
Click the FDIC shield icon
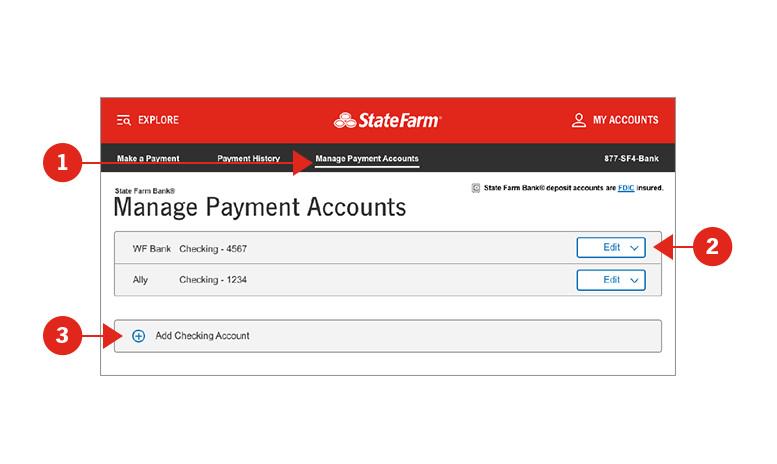click(476, 188)
